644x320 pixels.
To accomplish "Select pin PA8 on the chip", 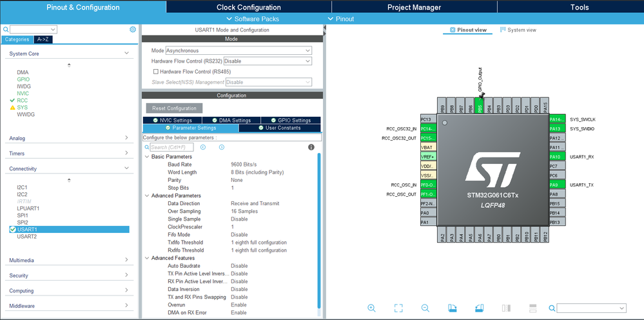I will [558, 194].
